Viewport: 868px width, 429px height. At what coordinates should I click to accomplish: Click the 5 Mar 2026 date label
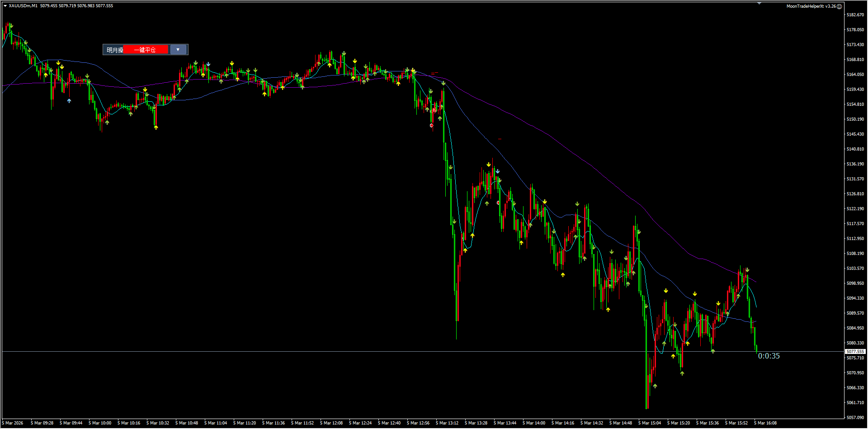(x=13, y=423)
